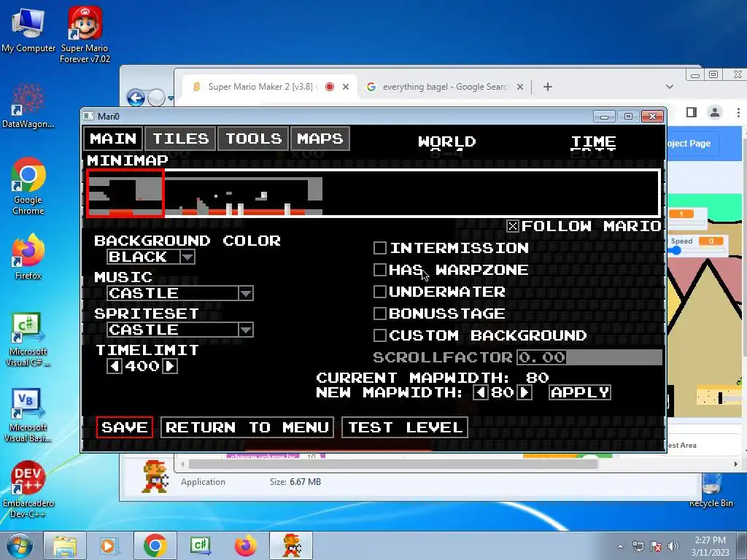Screen dimensions: 747x560
Task: Open the Super Mario Forever v7.02 shortcut
Action: point(85,34)
